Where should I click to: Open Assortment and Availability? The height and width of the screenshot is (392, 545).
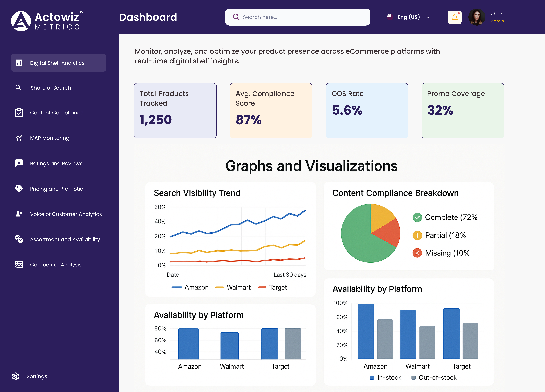[65, 239]
